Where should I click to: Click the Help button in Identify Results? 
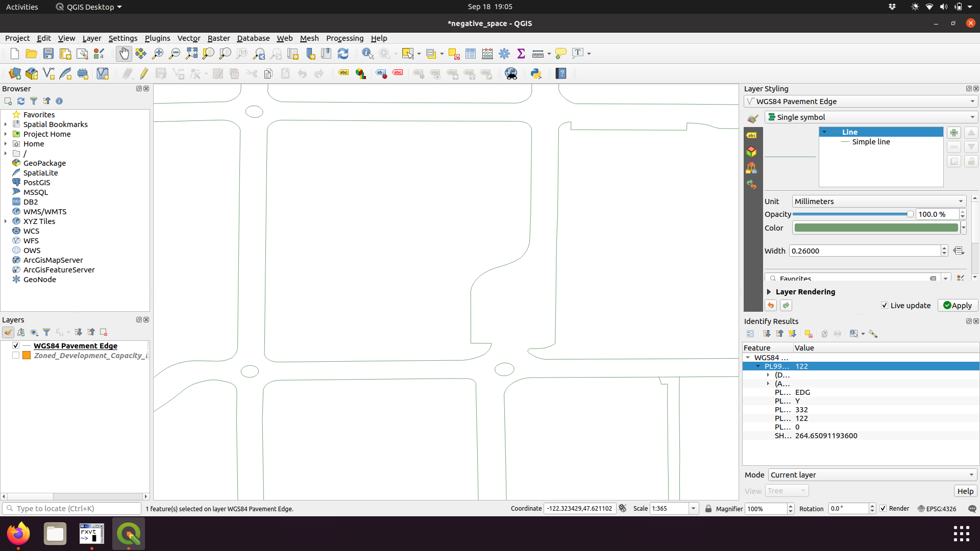click(965, 491)
